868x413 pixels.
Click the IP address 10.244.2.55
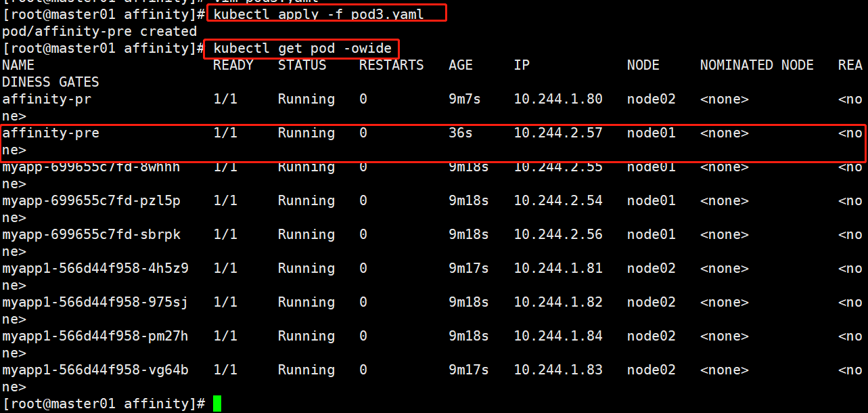tap(558, 167)
